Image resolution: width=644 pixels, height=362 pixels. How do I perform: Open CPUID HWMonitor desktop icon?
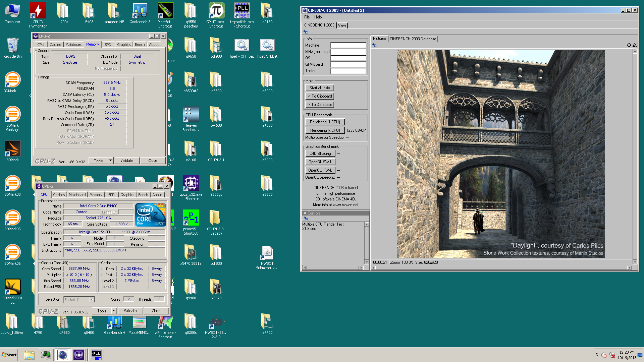(38, 15)
